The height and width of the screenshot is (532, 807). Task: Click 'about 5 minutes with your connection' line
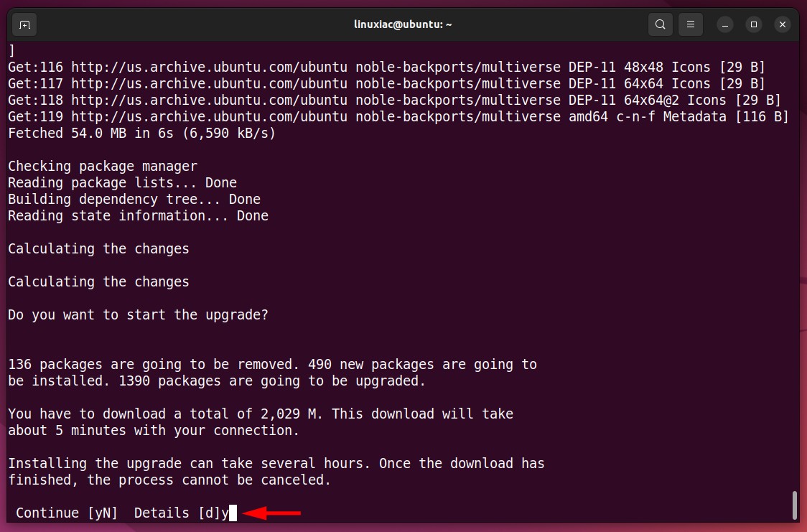click(154, 430)
